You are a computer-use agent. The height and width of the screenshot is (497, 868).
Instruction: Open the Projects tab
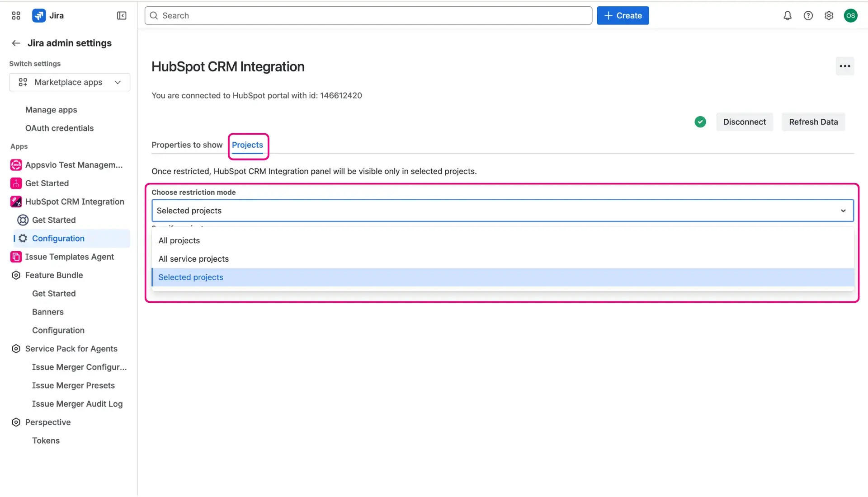tap(247, 145)
